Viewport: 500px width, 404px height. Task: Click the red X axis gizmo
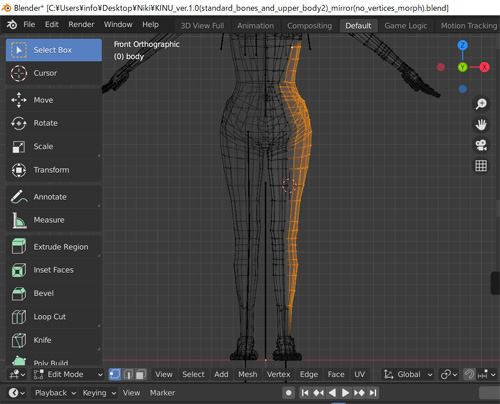tap(484, 67)
